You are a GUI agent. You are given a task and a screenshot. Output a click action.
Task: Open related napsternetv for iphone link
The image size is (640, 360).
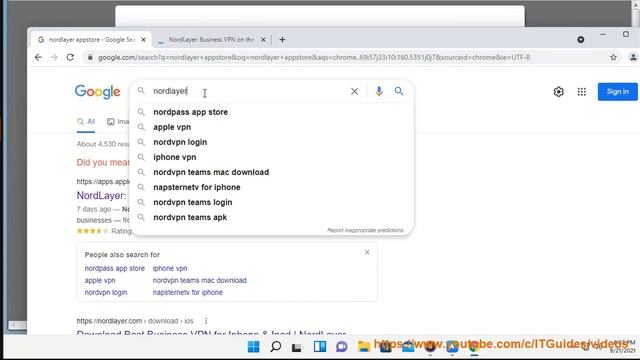pyautogui.click(x=188, y=292)
